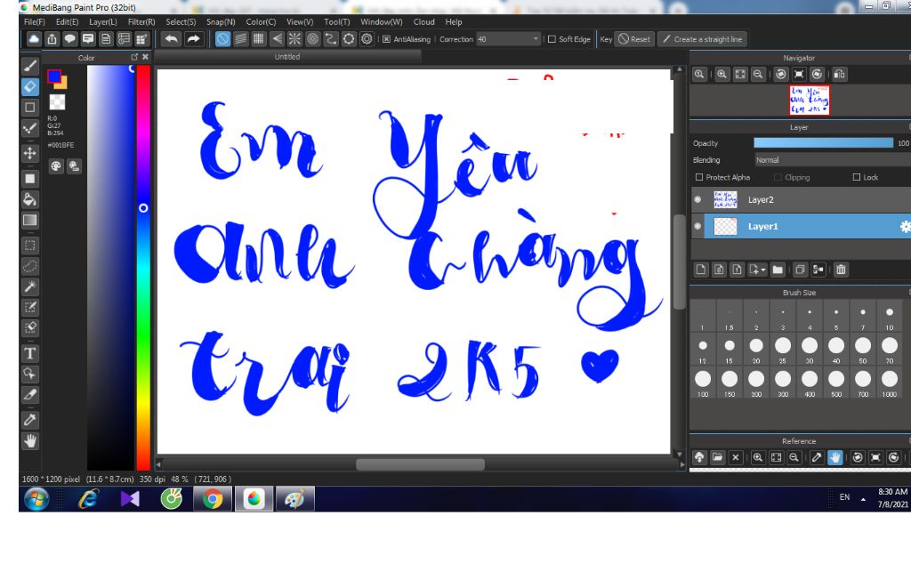911x588 pixels.
Task: Select the rectangular Select tool
Action: [x=30, y=246]
